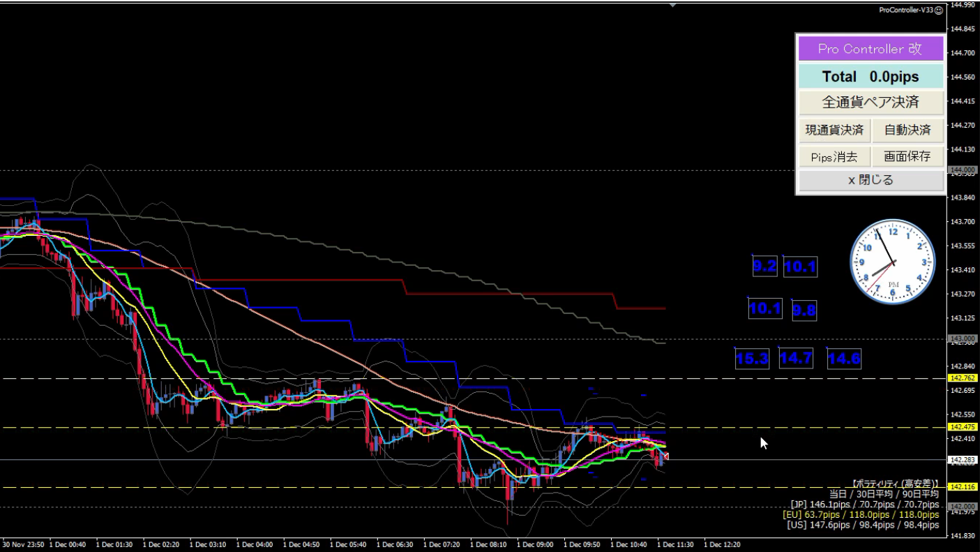The image size is (980, 552).
Task: Select the 14.6 spread label
Action: pos(844,359)
